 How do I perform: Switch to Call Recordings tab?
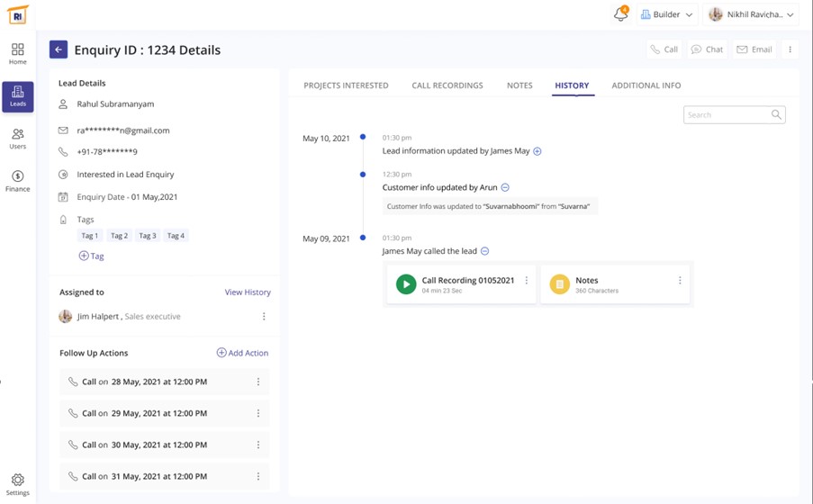pos(447,85)
